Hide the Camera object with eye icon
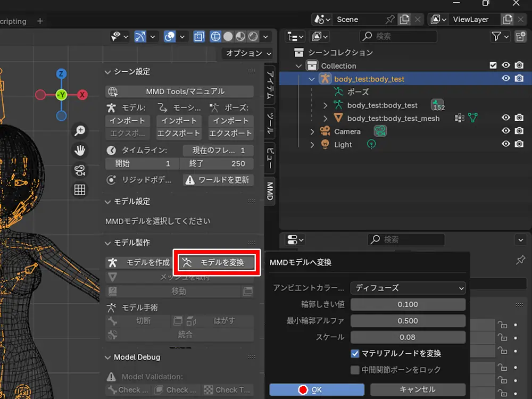The width and height of the screenshot is (532, 399). point(505,131)
